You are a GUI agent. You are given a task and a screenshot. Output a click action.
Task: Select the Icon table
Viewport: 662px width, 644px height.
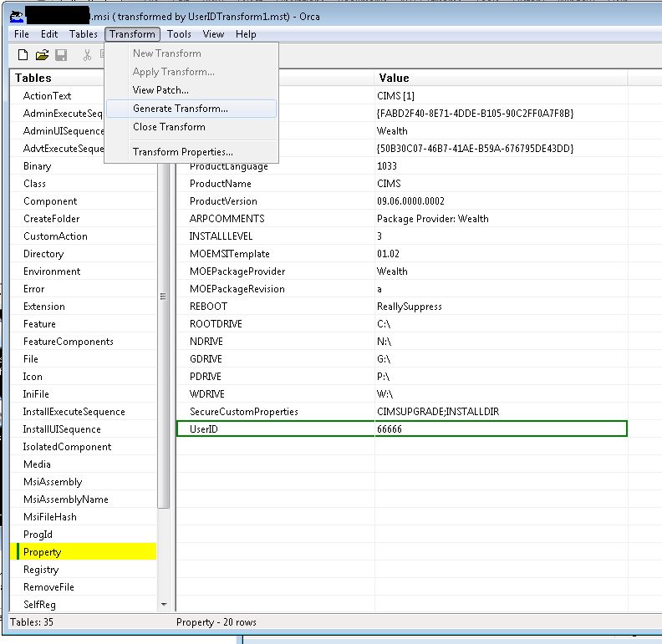33,377
